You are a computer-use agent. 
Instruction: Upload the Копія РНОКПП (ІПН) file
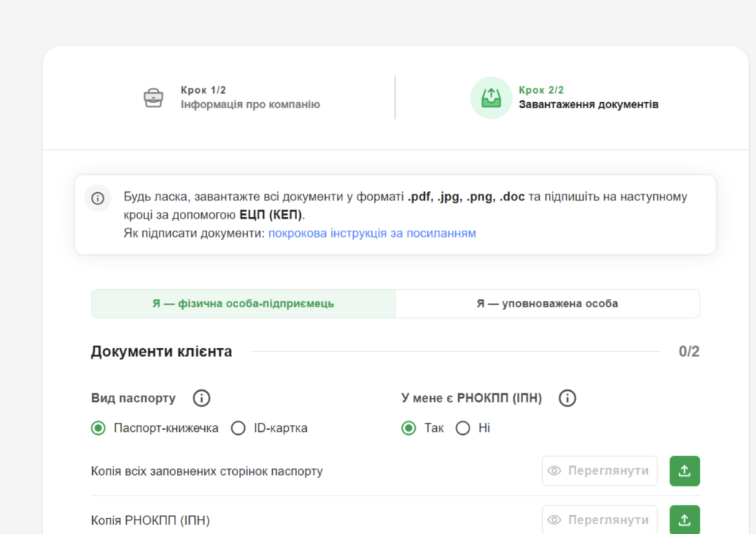[685, 520]
